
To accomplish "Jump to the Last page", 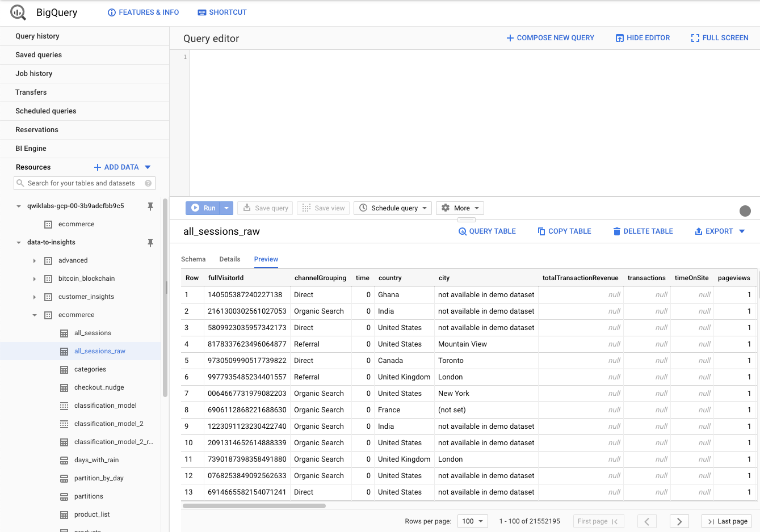I will click(727, 521).
